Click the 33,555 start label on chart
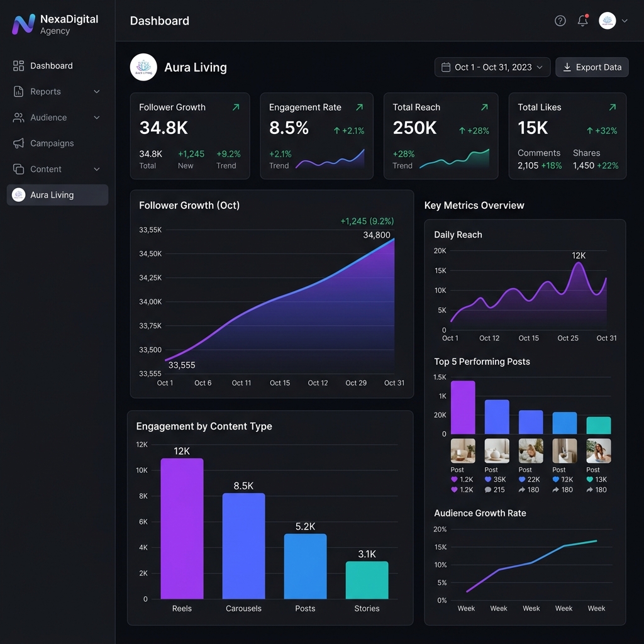 pos(182,365)
